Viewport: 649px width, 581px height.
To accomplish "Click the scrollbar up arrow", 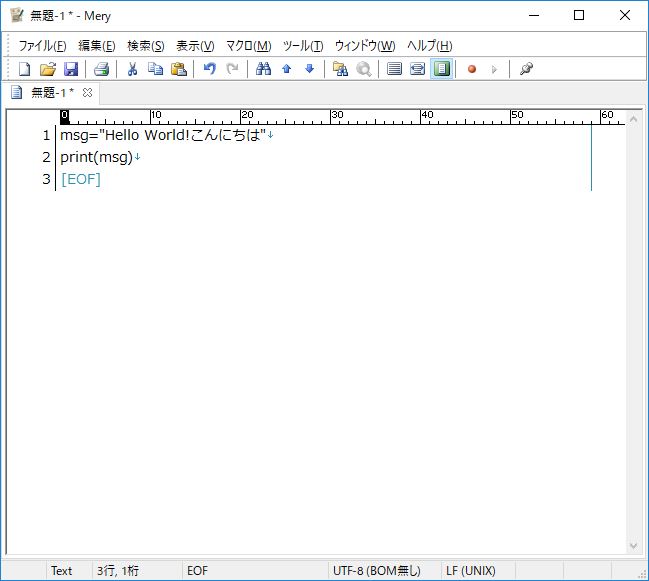I will coord(633,119).
